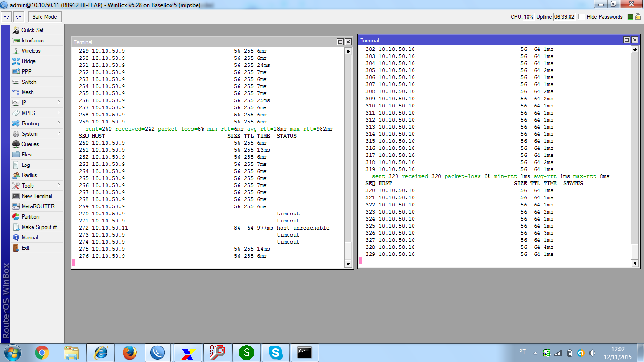Open the Manual
The height and width of the screenshot is (362, 644).
click(37, 238)
